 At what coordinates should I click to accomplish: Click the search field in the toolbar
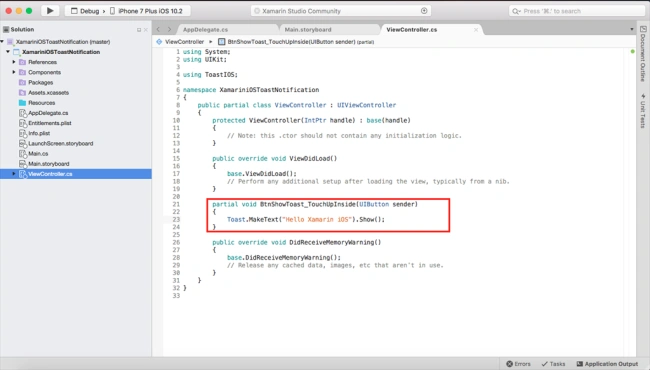pos(576,11)
